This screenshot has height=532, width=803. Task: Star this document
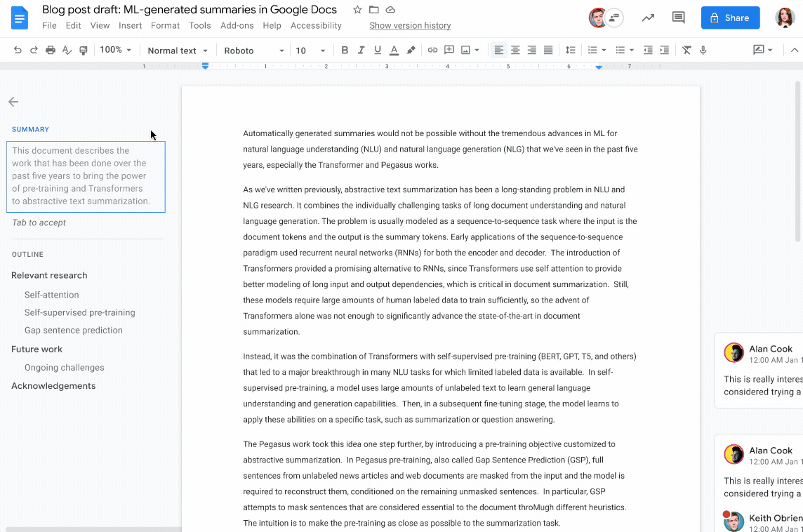coord(357,10)
